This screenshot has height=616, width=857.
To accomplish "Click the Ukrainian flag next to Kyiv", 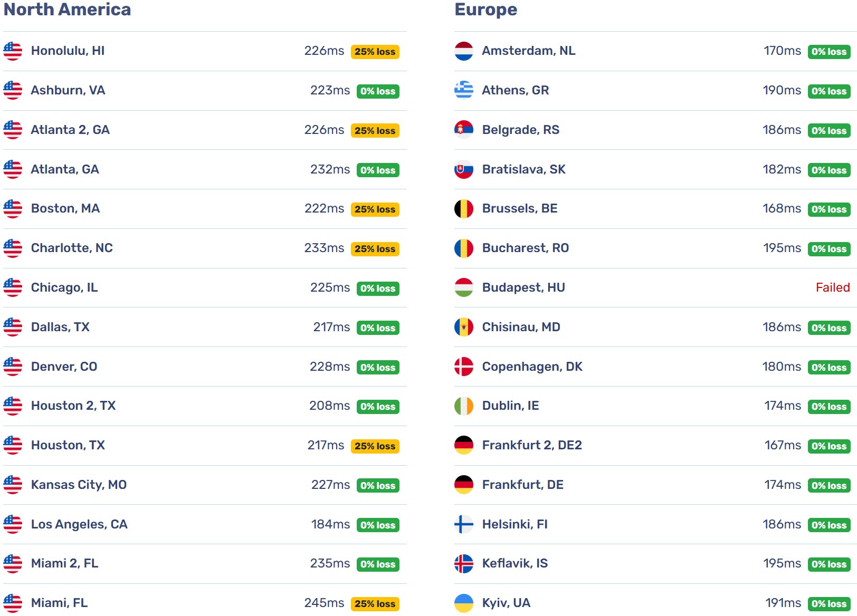I will [x=464, y=603].
